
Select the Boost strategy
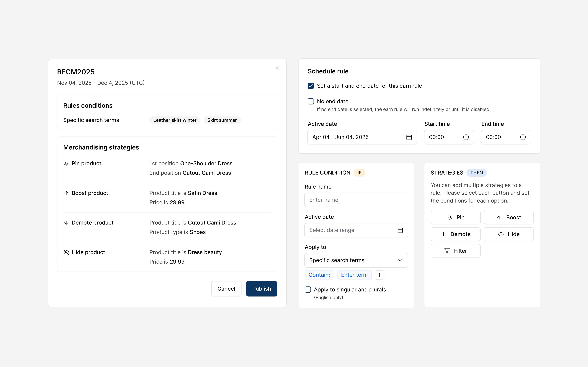pos(509,217)
